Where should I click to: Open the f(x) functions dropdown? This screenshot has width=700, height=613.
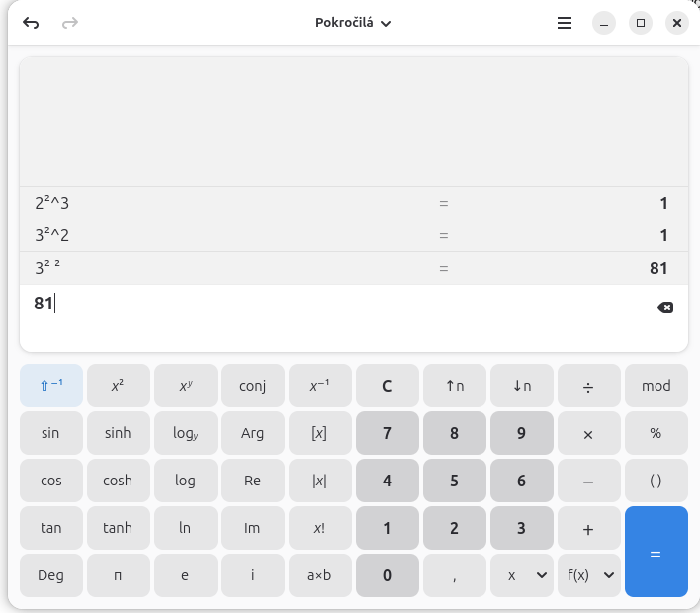(588, 575)
